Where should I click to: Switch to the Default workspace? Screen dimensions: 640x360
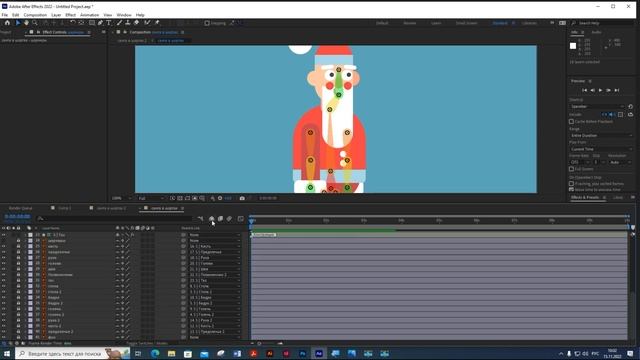coord(382,23)
